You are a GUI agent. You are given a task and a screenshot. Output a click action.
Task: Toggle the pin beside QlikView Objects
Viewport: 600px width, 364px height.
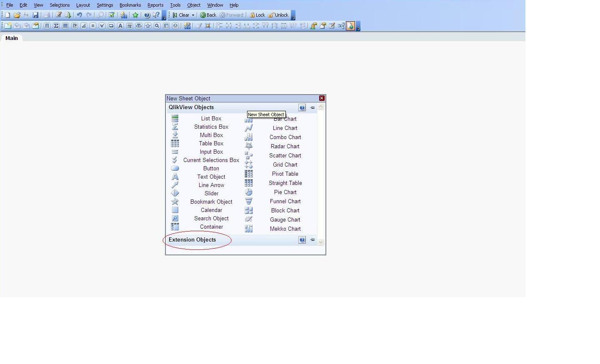click(312, 107)
